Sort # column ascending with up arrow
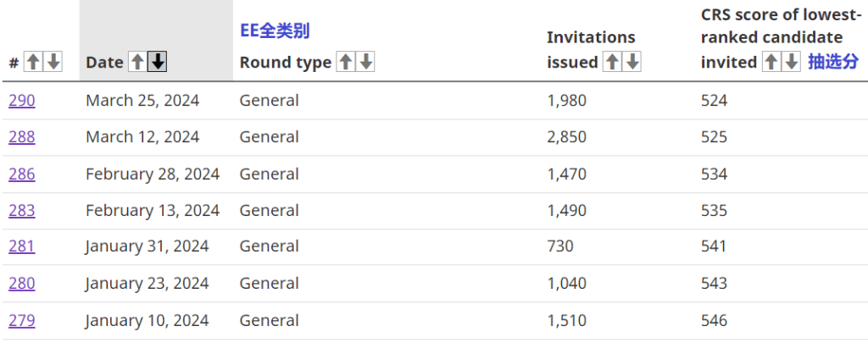Image resolution: width=868 pixels, height=343 pixels. click(x=33, y=62)
